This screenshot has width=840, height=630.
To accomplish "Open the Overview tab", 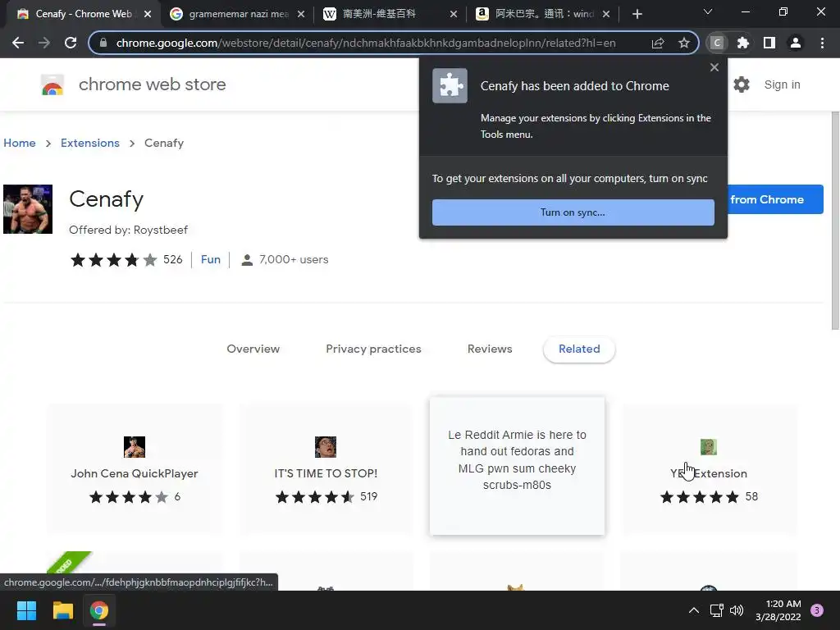I will tap(253, 349).
